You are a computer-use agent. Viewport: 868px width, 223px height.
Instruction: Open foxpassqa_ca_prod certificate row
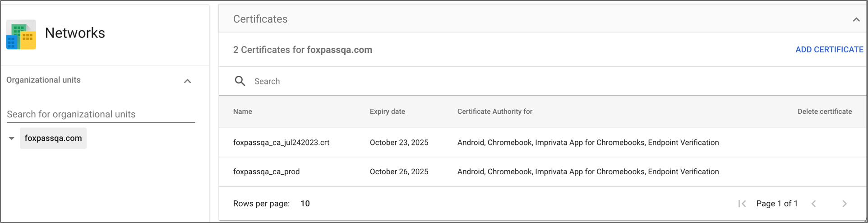[x=266, y=172]
